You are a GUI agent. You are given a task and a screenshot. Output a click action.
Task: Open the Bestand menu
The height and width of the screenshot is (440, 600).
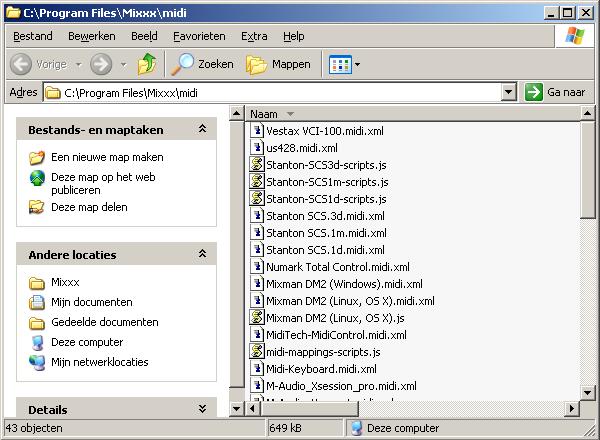coord(33,36)
